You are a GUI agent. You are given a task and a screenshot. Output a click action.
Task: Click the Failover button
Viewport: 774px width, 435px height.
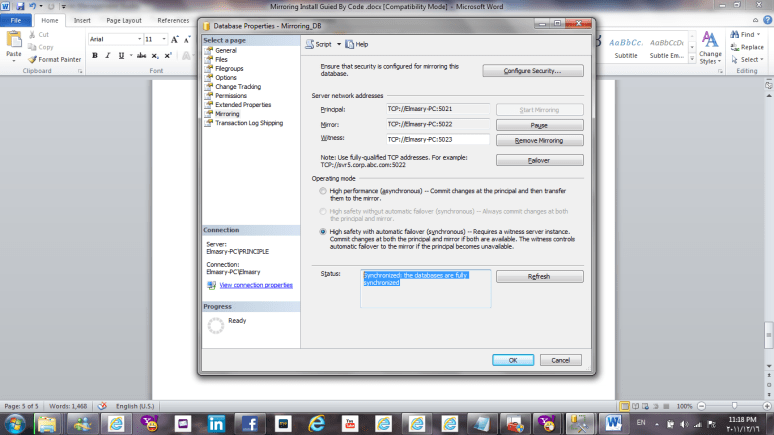tap(540, 160)
